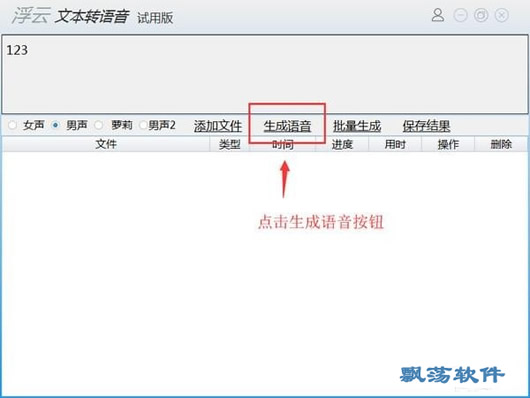530x398 pixels.
Task: Click 保存结果 to save results
Action: [x=426, y=126]
